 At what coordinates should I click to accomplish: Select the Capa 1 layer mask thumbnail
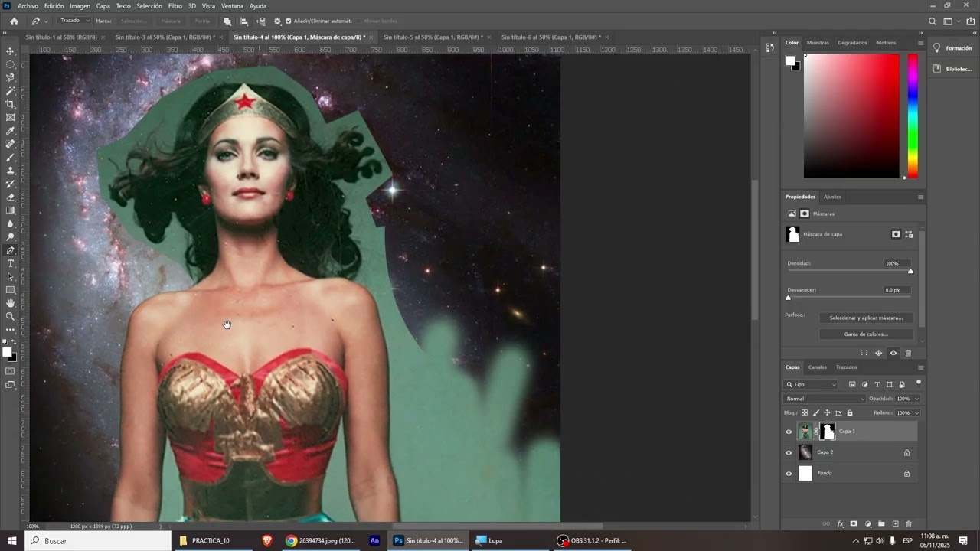pyautogui.click(x=827, y=432)
